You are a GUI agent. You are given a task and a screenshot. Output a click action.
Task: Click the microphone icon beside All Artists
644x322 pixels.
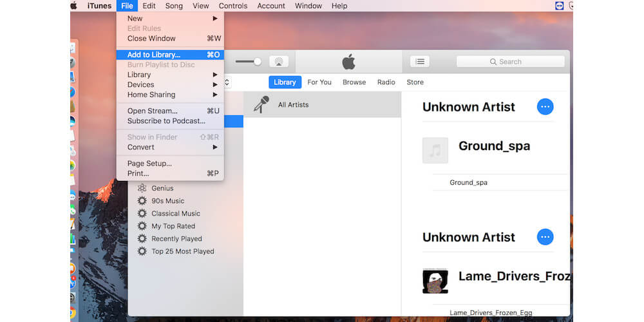click(x=261, y=104)
